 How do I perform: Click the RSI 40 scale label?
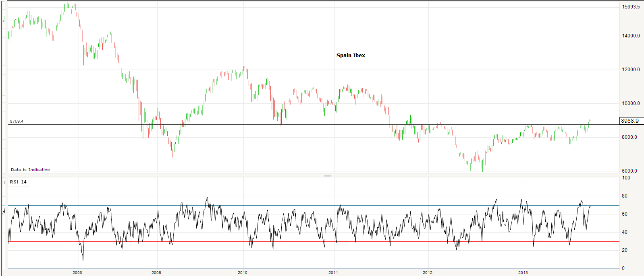tap(624, 232)
